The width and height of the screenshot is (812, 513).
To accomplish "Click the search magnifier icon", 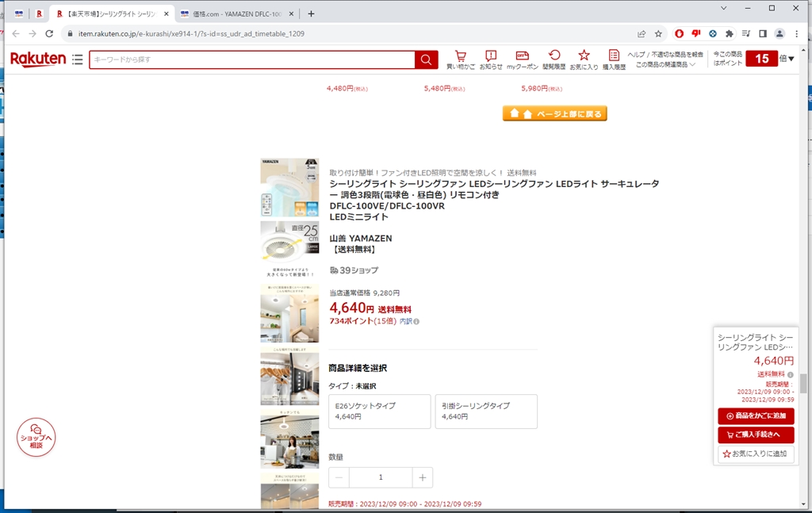I will coord(426,59).
